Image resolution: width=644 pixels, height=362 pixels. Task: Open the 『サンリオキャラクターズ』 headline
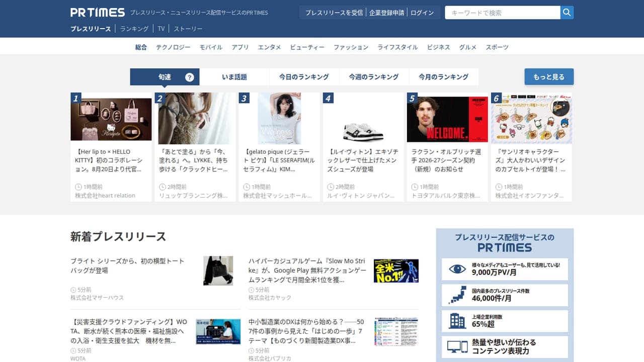530,160
